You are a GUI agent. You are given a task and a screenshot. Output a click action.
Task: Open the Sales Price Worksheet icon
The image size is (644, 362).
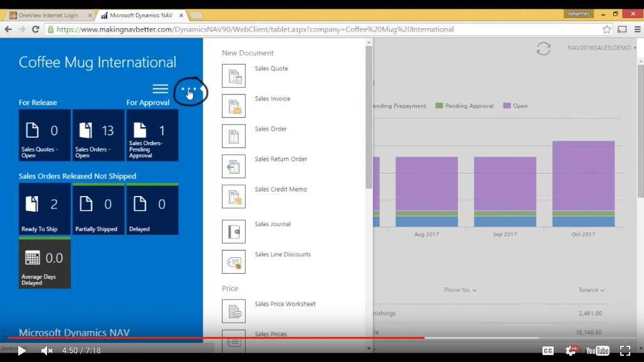pos(234,311)
